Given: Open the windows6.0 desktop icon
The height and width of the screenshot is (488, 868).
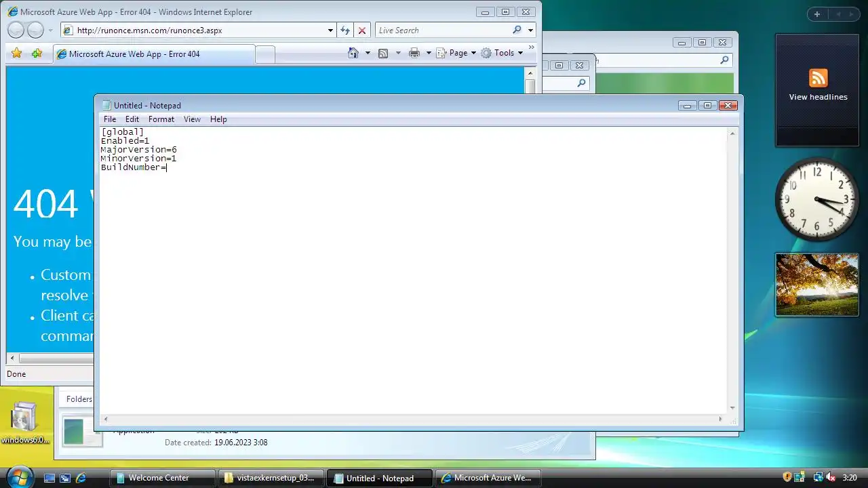Looking at the screenshot, I should point(24,423).
